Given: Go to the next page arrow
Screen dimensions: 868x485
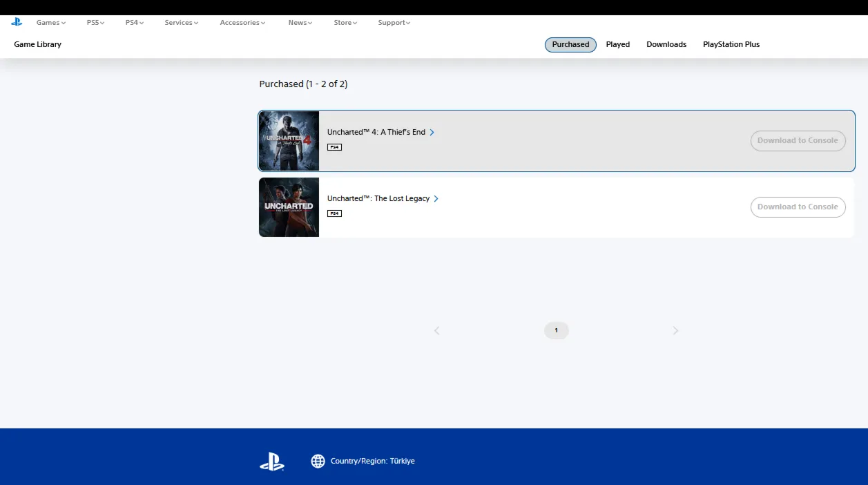Looking at the screenshot, I should pyautogui.click(x=675, y=331).
